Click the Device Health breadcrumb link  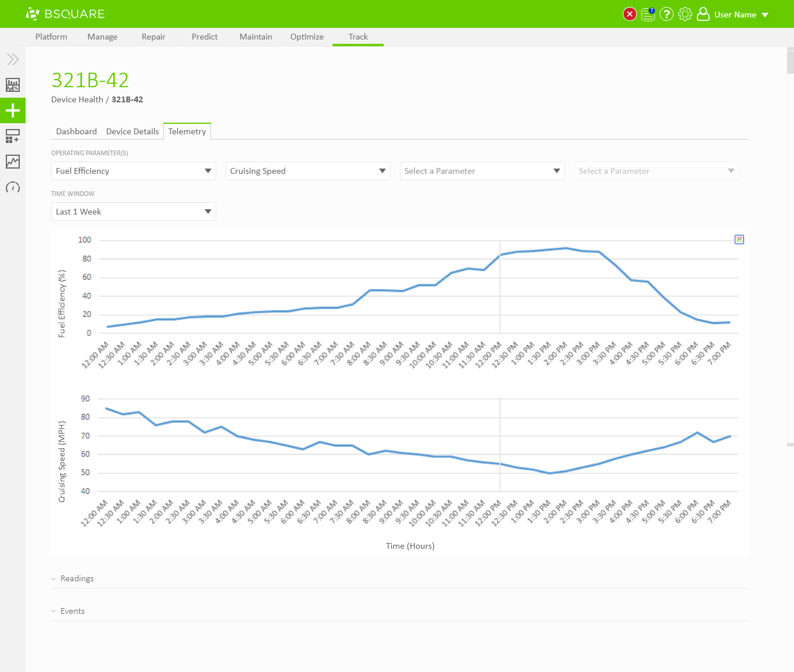coord(77,99)
